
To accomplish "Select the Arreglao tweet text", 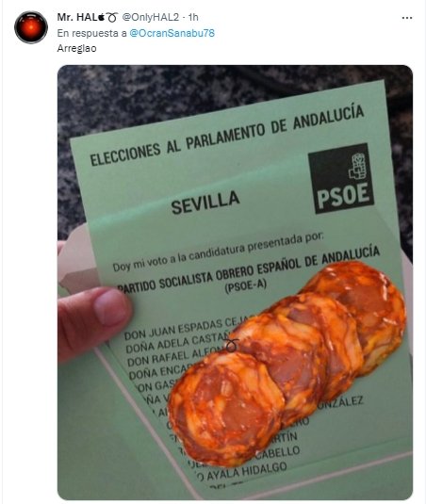I will pos(76,49).
